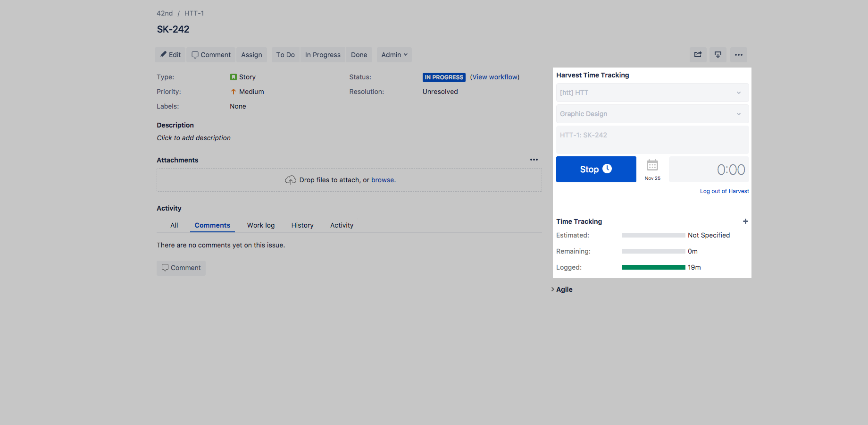Click the attachments options ellipsis icon
The width and height of the screenshot is (868, 425).
[x=534, y=160]
